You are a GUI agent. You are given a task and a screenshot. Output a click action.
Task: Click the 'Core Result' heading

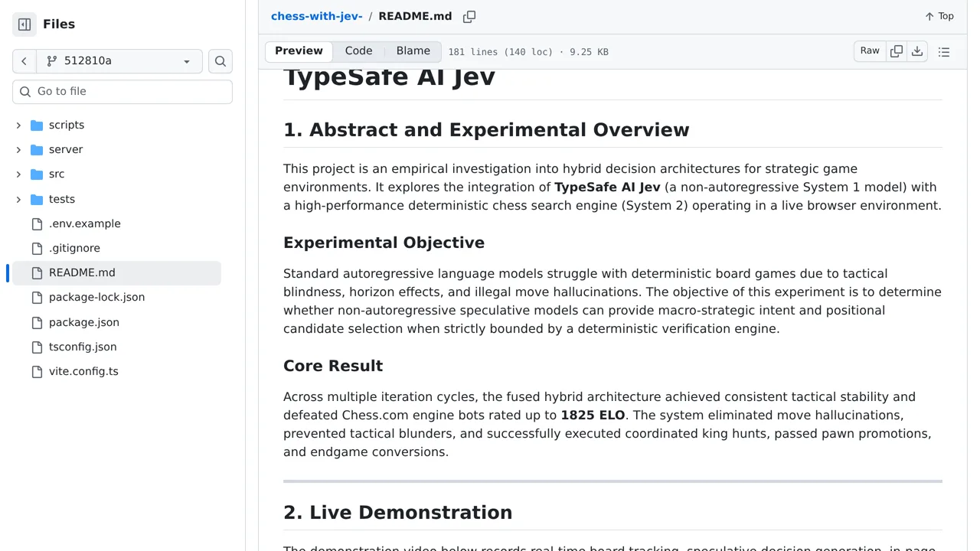[333, 366]
